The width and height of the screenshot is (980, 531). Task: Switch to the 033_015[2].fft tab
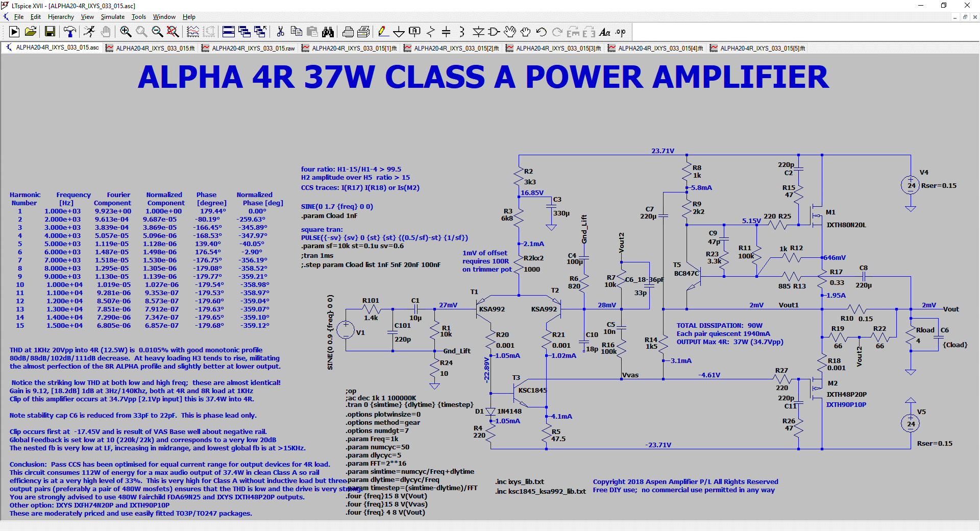452,48
